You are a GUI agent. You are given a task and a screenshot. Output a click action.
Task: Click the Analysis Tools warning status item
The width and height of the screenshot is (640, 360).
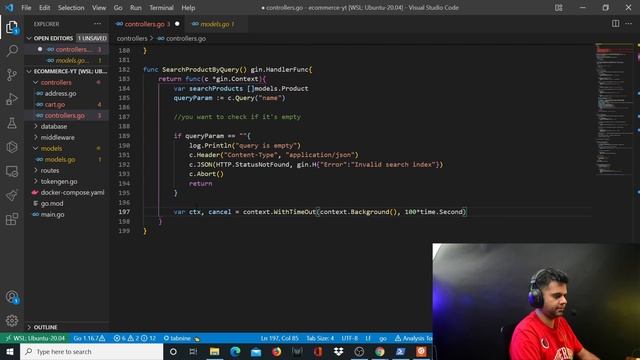pyautogui.click(x=413, y=338)
